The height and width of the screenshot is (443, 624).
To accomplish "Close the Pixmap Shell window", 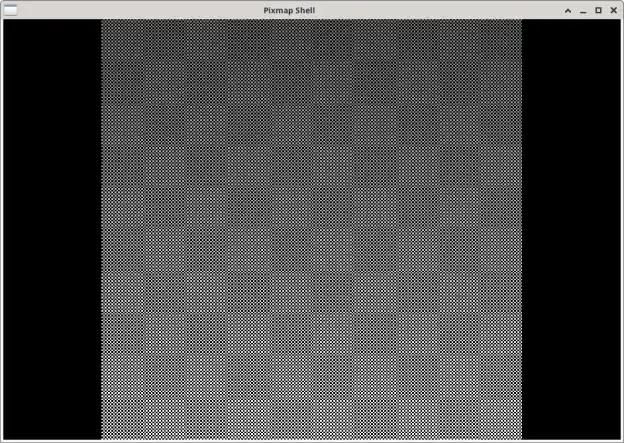I will [613, 10].
